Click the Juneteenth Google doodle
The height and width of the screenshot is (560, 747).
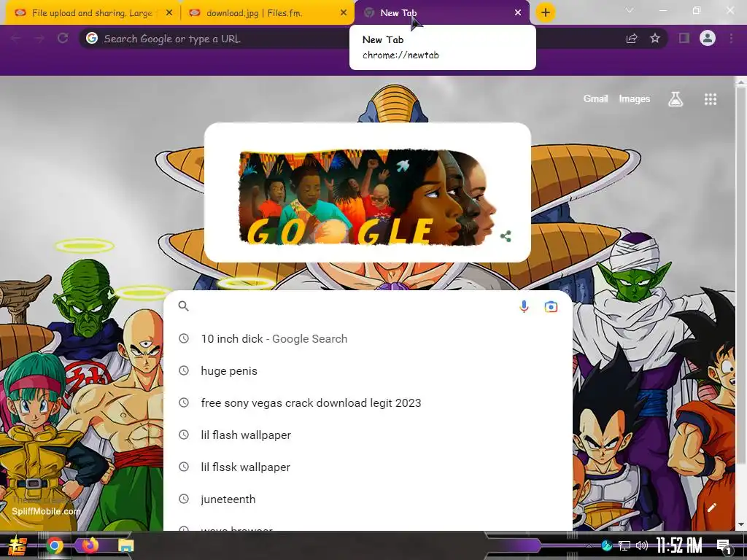pos(367,197)
